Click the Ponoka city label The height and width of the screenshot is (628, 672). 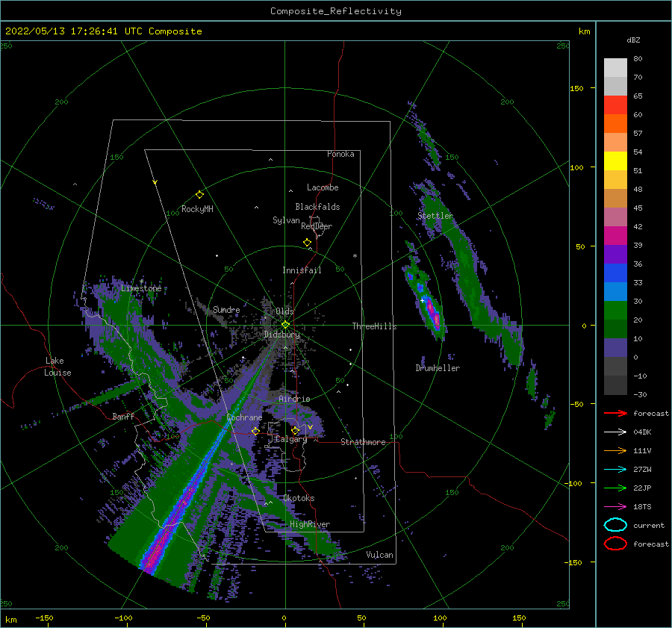(x=340, y=154)
